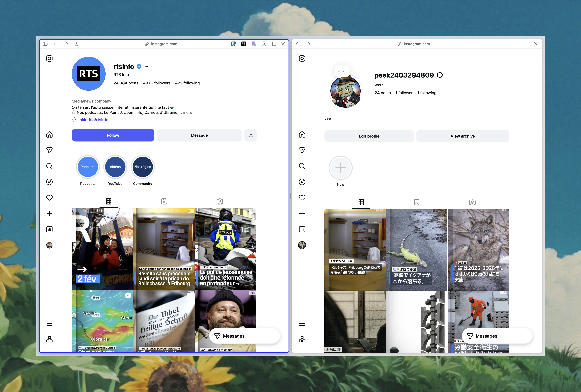Switch to Reels tab on rtsinfo profile

point(164,201)
